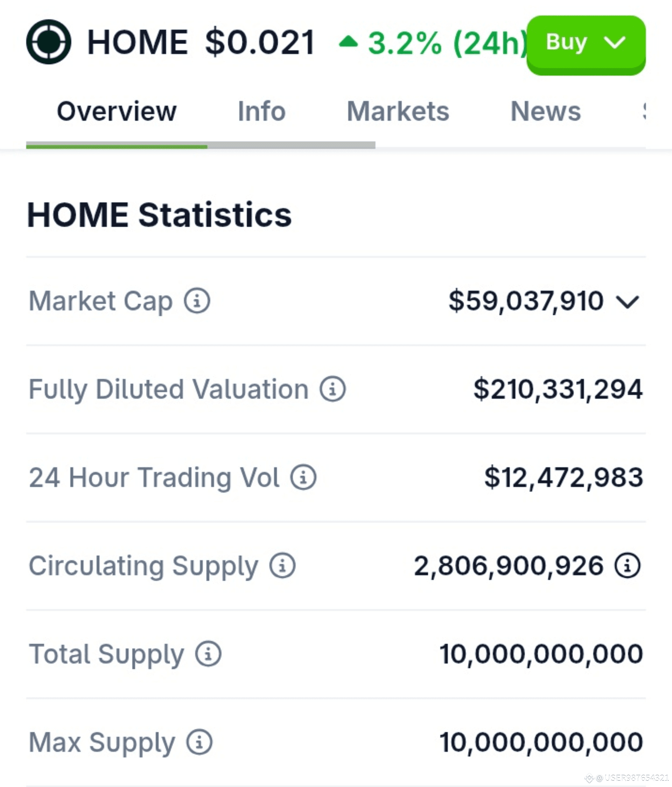Image resolution: width=672 pixels, height=787 pixels.
Task: Click info icon next to 2,806,900,926 value
Action: (x=628, y=565)
